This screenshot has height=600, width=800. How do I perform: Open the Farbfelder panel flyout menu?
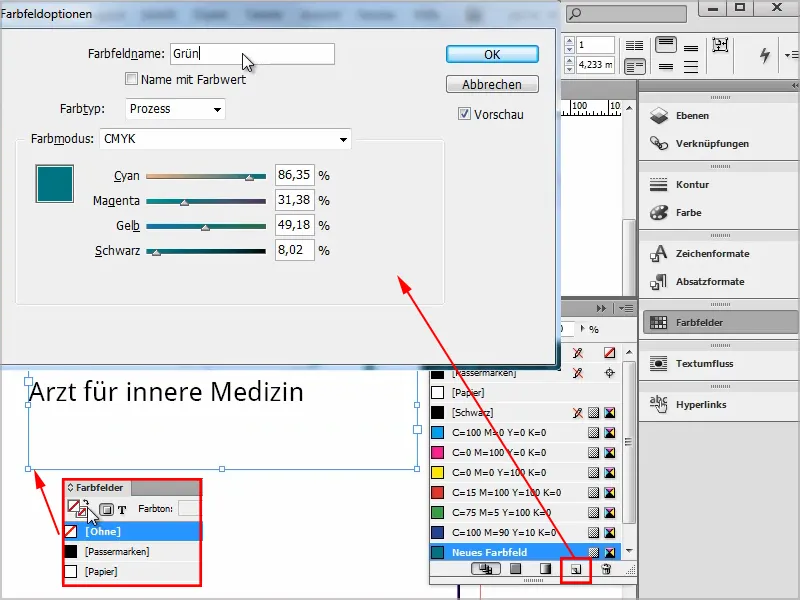[626, 308]
